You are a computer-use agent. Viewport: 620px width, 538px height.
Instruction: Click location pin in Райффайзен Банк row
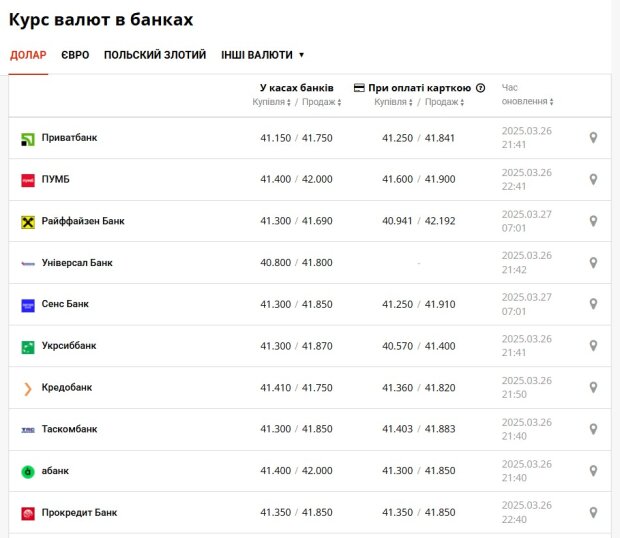coord(593,221)
